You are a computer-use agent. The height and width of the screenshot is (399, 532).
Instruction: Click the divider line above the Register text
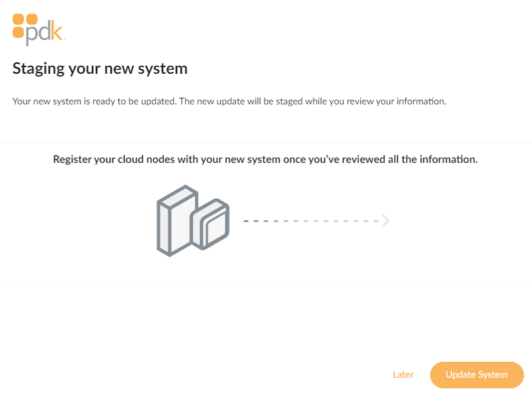[266, 143]
